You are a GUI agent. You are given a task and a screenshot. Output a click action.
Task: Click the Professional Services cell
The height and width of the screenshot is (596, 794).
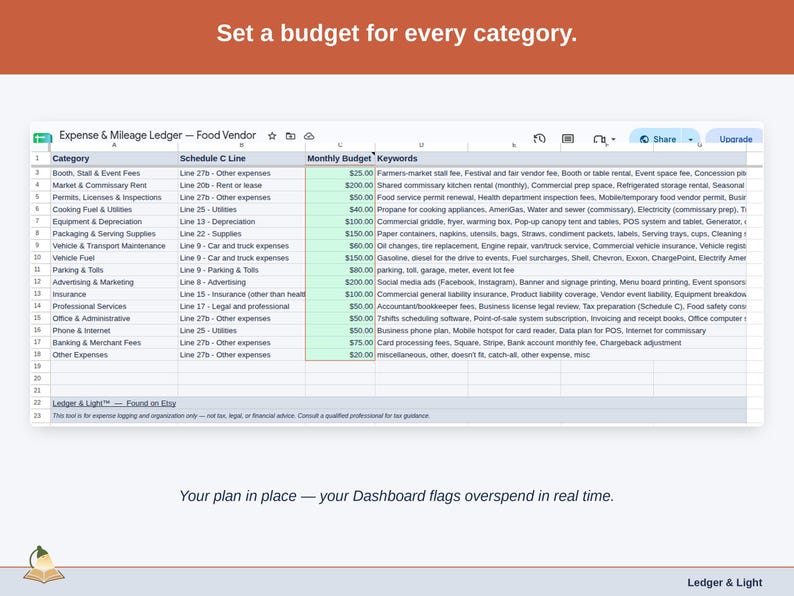pos(114,306)
